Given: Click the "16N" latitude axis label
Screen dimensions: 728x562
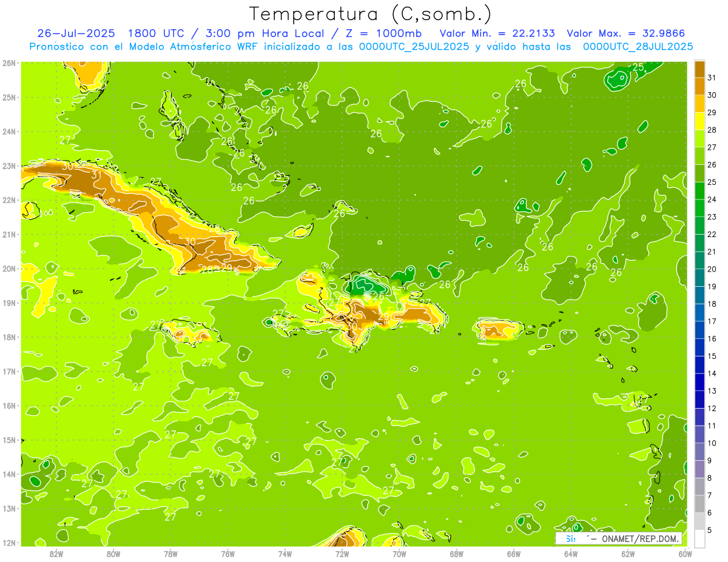Looking at the screenshot, I should point(8,405).
